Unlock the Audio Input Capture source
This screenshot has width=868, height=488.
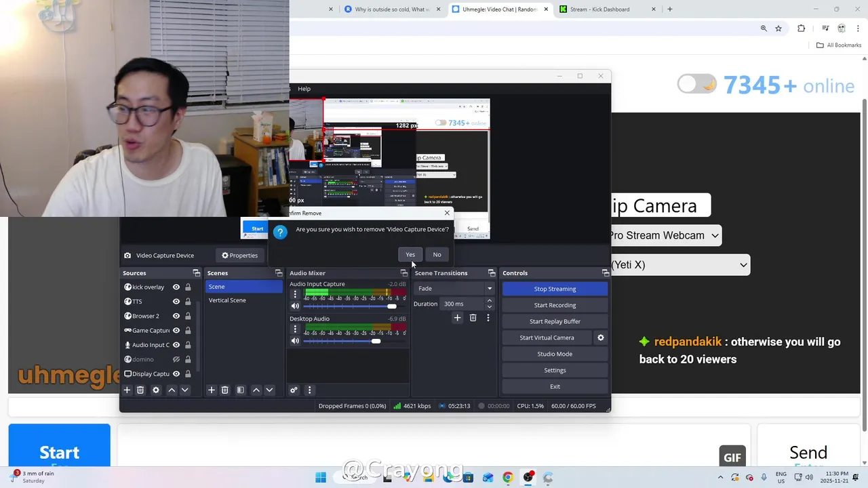188,345
